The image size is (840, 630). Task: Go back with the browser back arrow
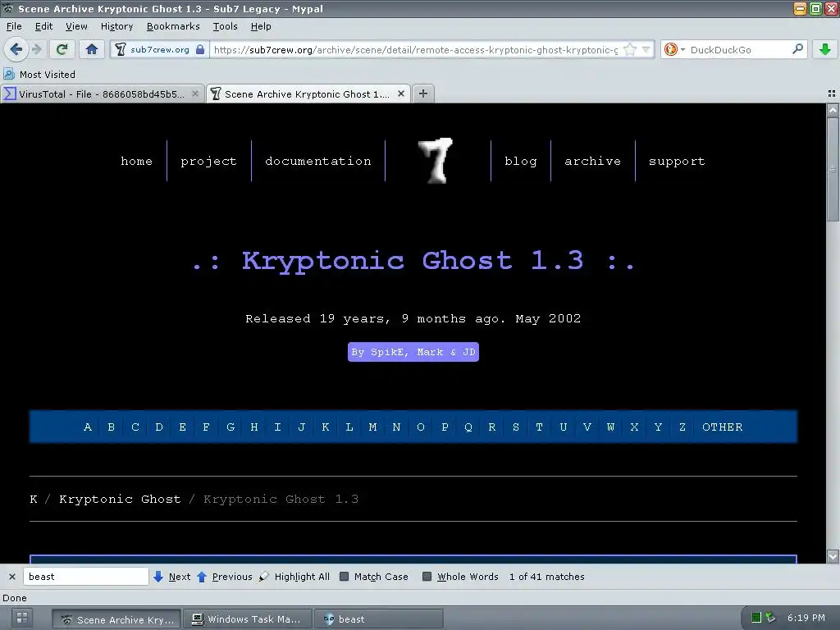(x=16, y=50)
